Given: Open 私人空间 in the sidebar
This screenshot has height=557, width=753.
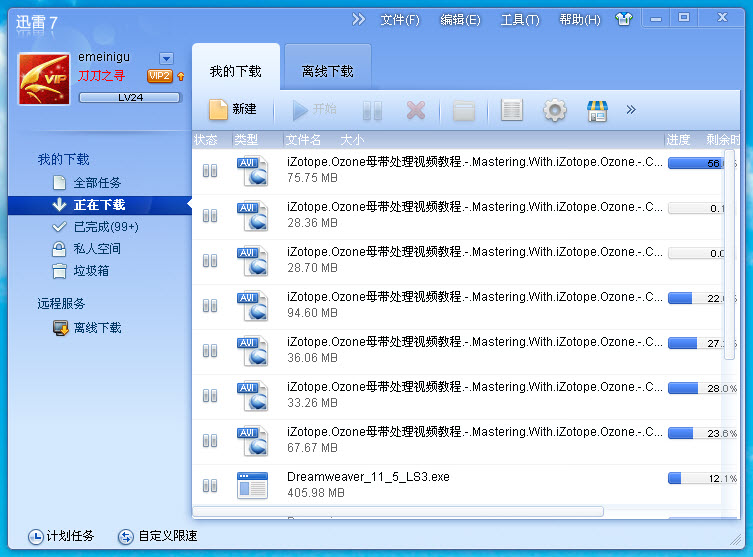Looking at the screenshot, I should 86,249.
